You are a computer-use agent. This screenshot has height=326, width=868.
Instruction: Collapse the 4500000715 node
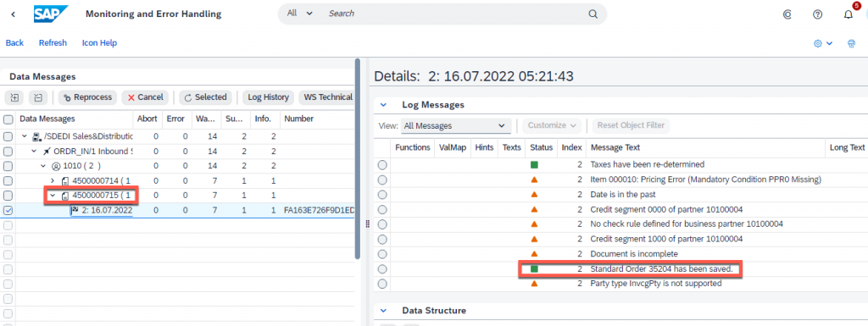tap(53, 196)
